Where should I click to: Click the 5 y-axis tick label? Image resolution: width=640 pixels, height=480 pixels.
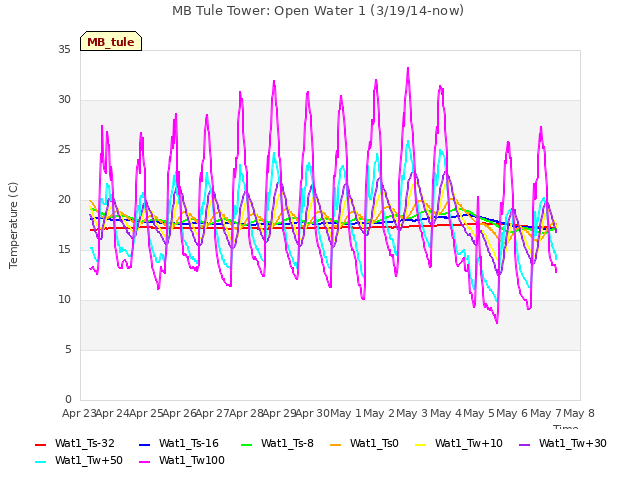pyautogui.click(x=68, y=350)
